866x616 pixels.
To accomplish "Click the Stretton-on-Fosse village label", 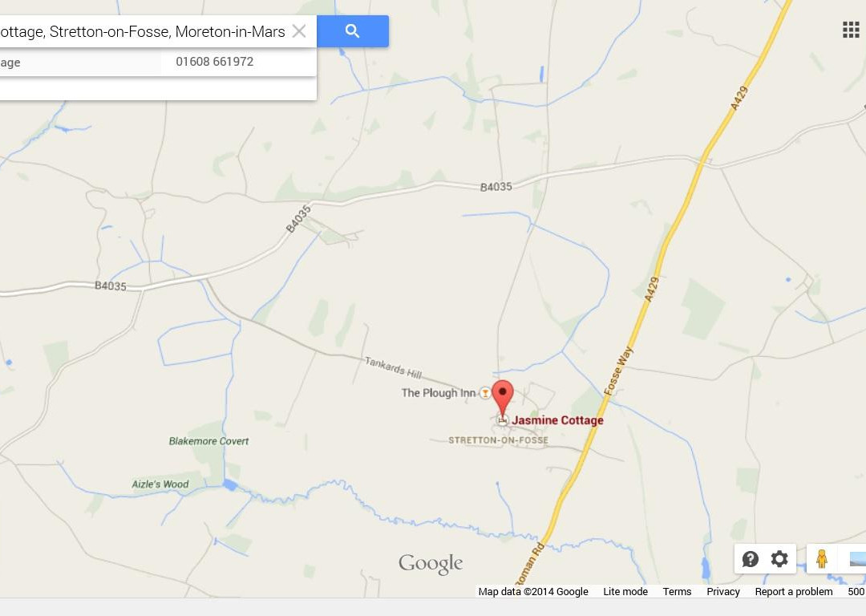I will coord(498,440).
